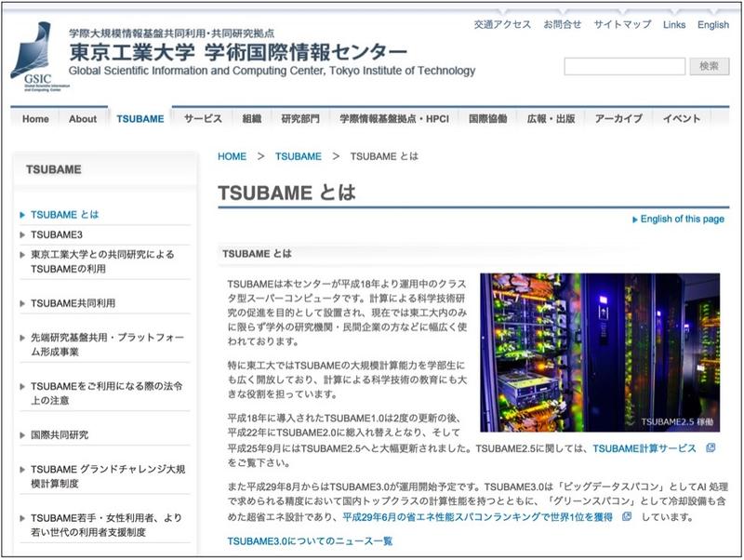Click the 交通アクセス header link

coord(502,25)
